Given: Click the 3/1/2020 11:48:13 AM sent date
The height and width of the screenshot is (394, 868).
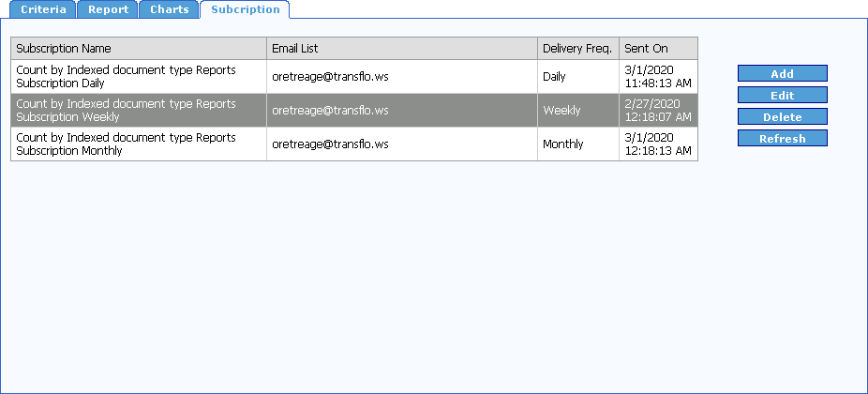Looking at the screenshot, I should point(657,77).
